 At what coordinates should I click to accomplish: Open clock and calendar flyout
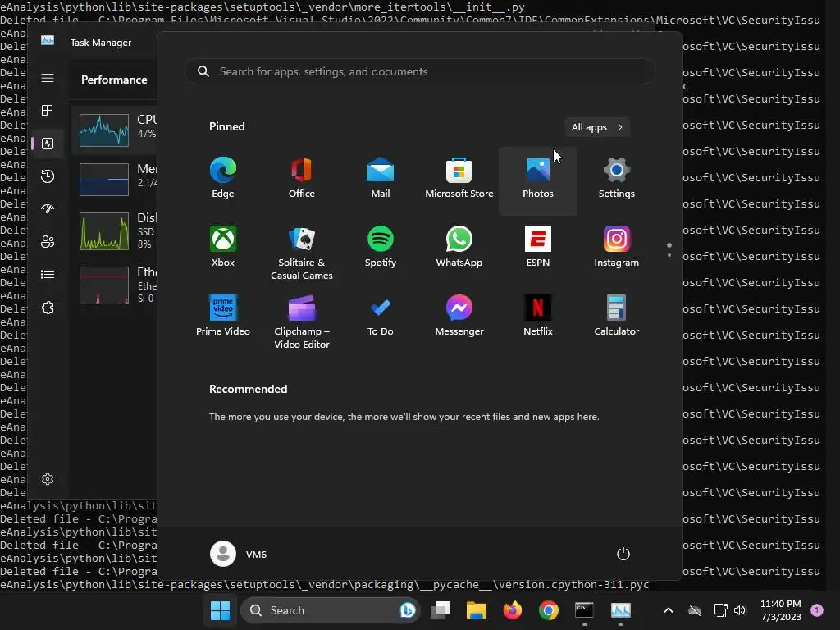[x=781, y=610]
